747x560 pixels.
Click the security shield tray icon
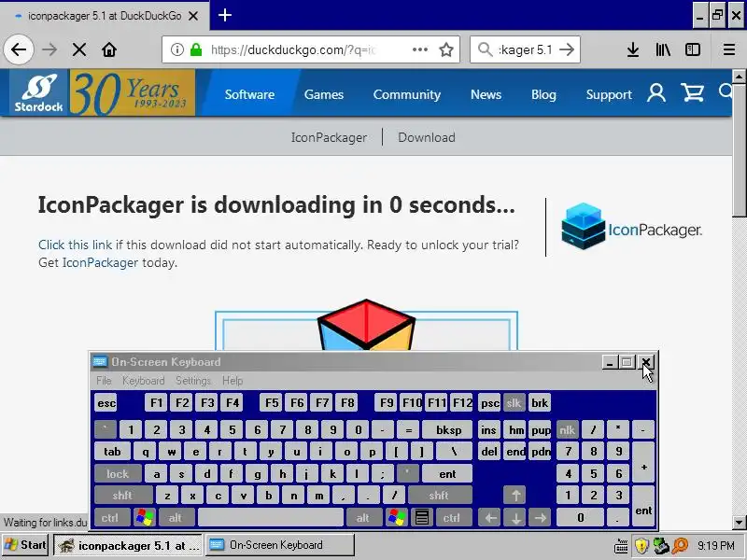point(641,546)
